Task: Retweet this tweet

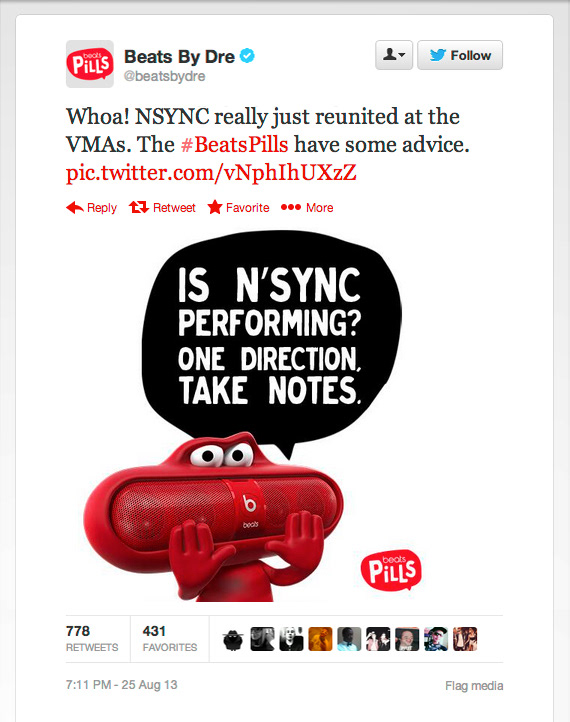Action: tap(162, 208)
